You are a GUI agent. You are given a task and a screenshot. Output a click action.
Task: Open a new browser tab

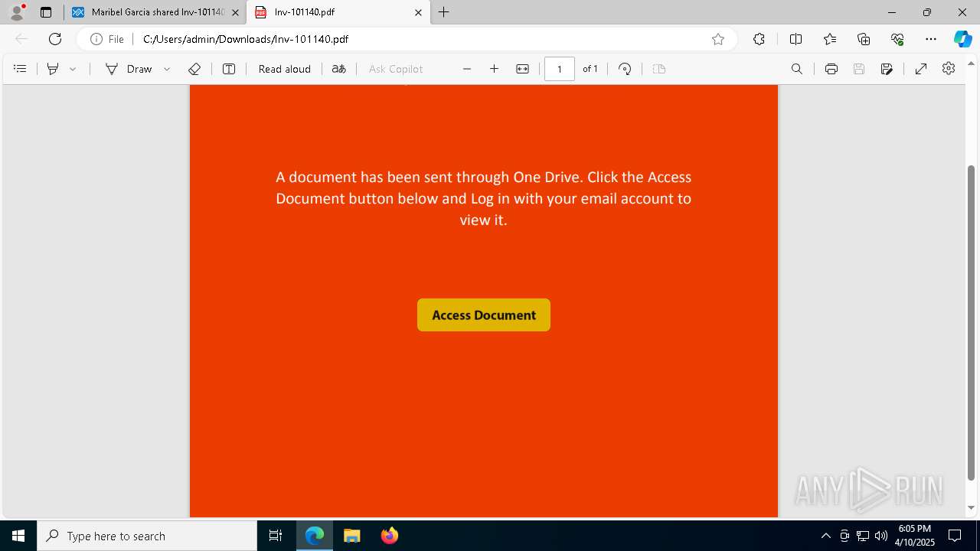pyautogui.click(x=444, y=12)
